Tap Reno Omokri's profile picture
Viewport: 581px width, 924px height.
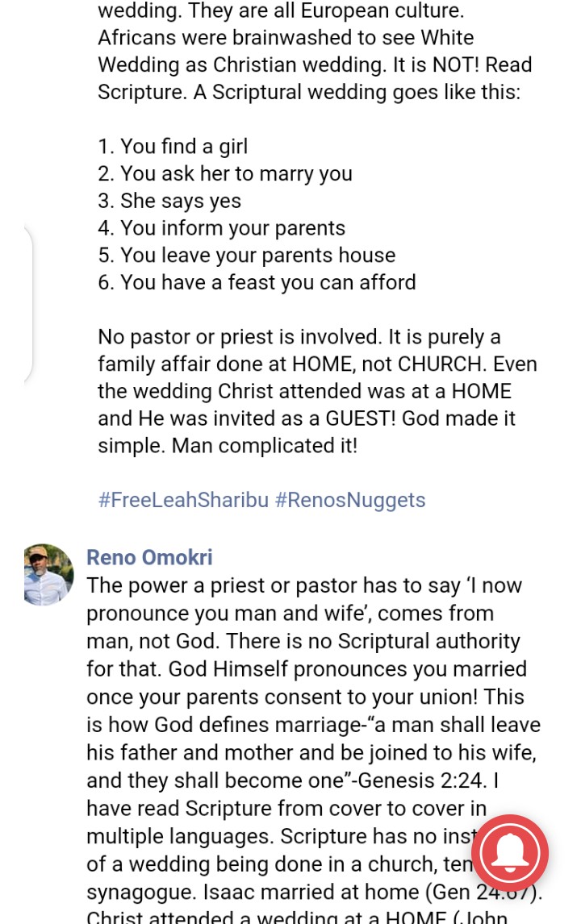click(48, 574)
